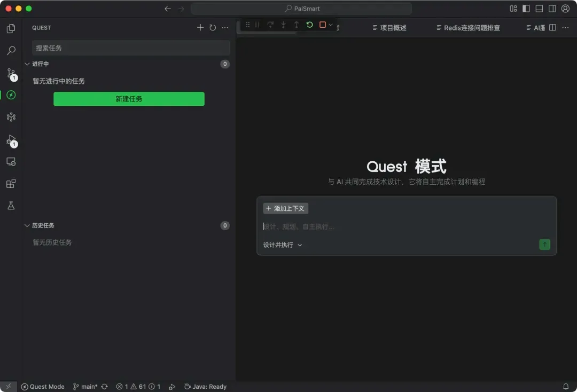This screenshot has height=392, width=577.
Task: Toggle the primary side bar
Action: click(x=526, y=9)
